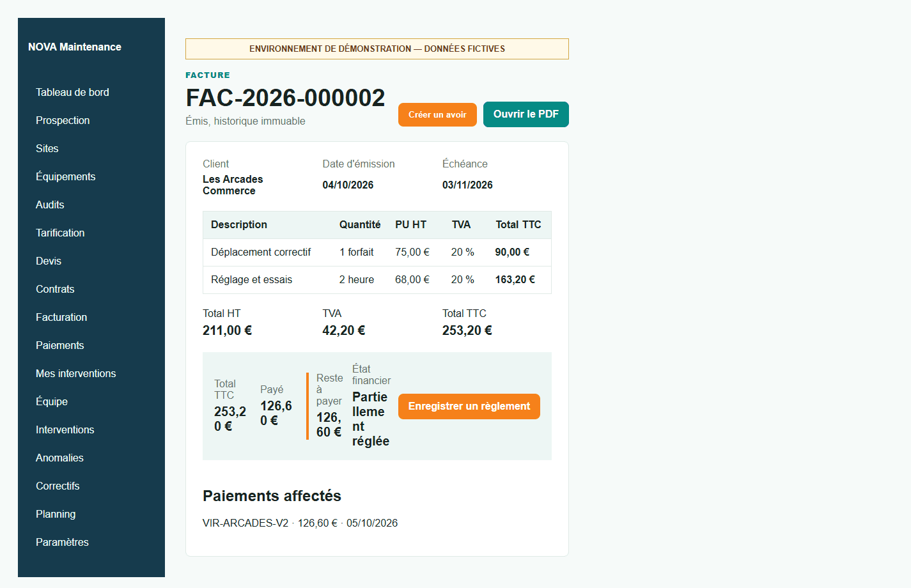Open Paramètres
The width and height of the screenshot is (911, 588).
coord(62,542)
